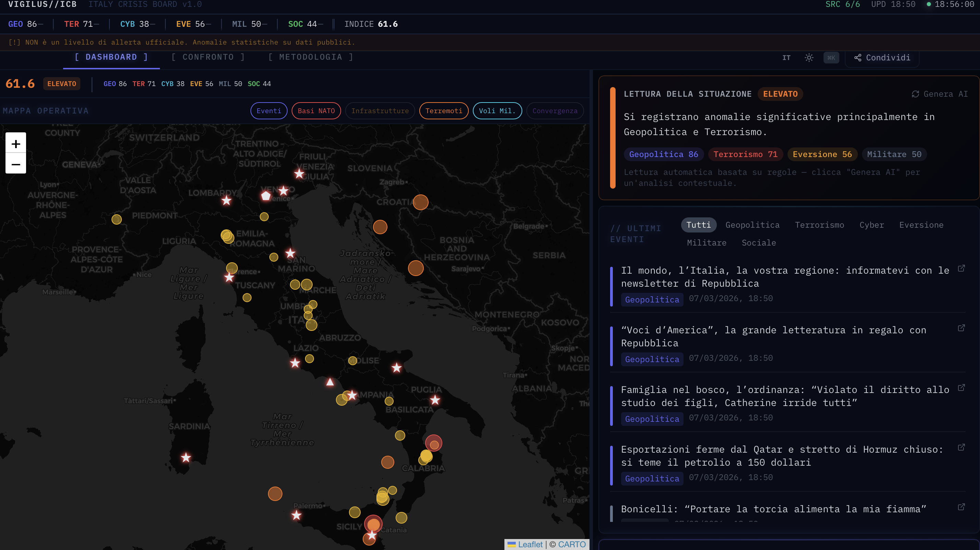This screenshot has height=550, width=980.
Task: Switch language using the IT selector
Action: pyautogui.click(x=786, y=57)
